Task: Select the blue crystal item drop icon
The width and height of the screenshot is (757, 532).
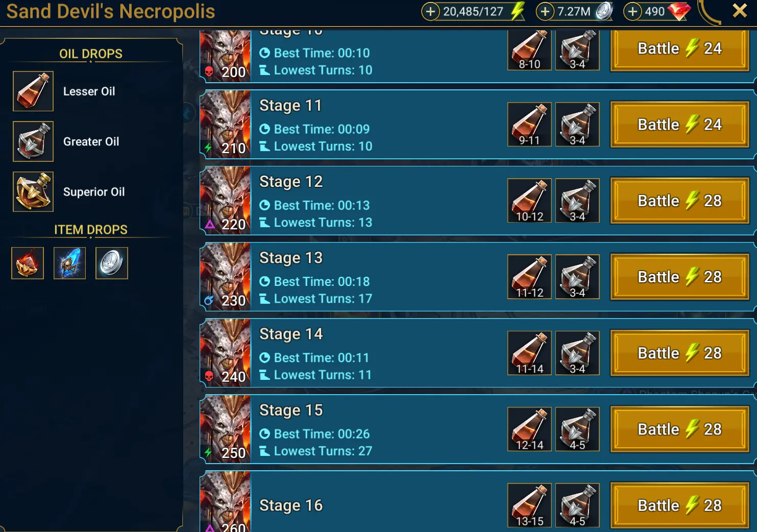Action: (x=69, y=263)
